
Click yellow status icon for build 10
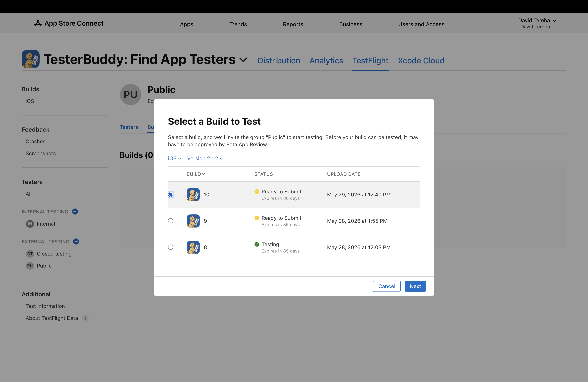(x=257, y=191)
